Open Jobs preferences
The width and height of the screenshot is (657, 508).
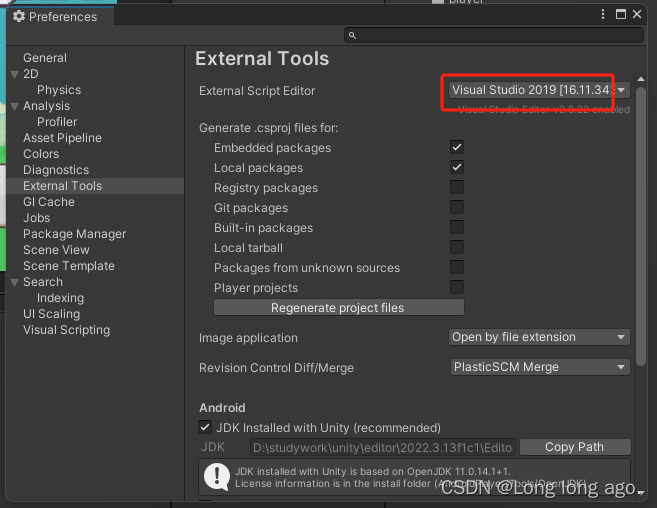(x=36, y=218)
